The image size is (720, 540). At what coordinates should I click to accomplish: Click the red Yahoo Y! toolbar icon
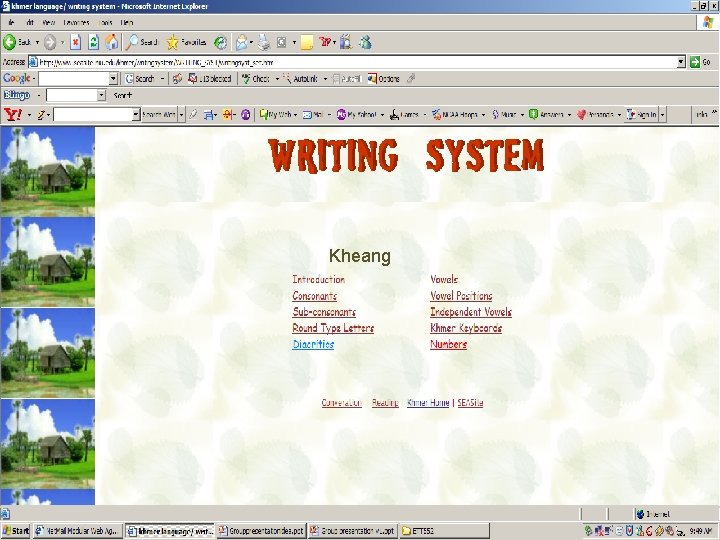click(x=325, y=42)
